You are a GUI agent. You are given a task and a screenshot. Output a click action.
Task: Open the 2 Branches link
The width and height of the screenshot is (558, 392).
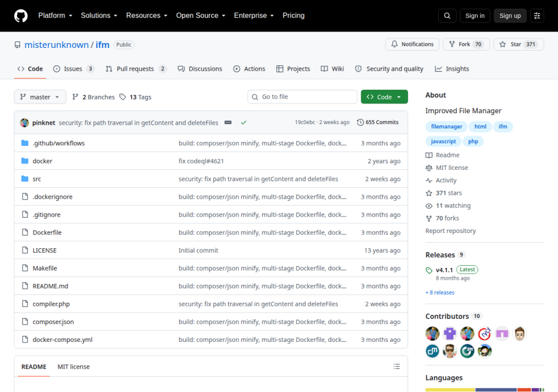click(x=93, y=97)
